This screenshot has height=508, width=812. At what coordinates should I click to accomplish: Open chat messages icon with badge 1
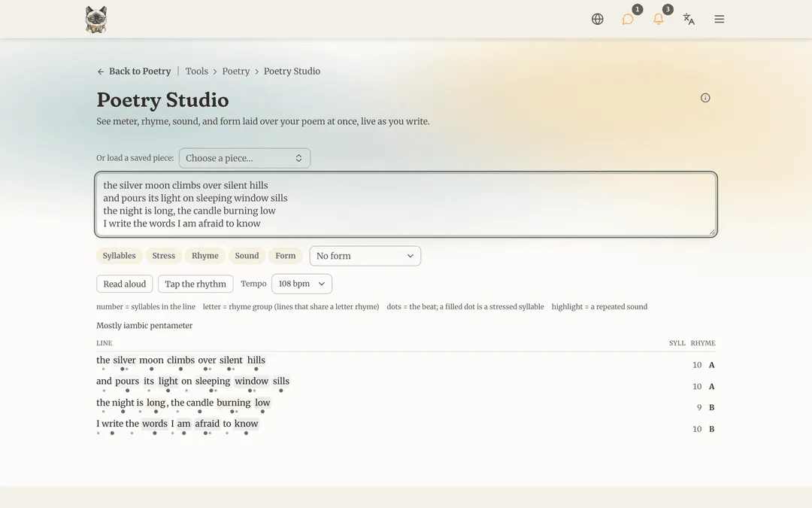[628, 19]
